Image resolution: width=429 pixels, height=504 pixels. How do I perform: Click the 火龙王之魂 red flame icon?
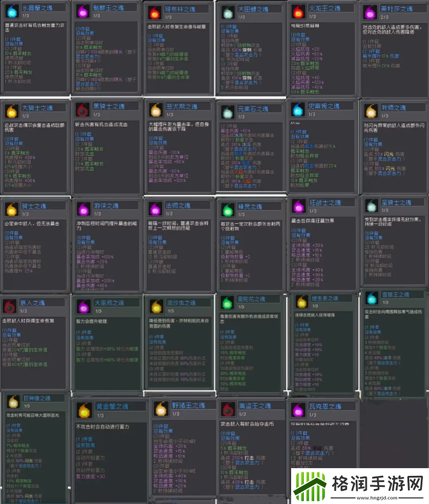click(x=298, y=11)
